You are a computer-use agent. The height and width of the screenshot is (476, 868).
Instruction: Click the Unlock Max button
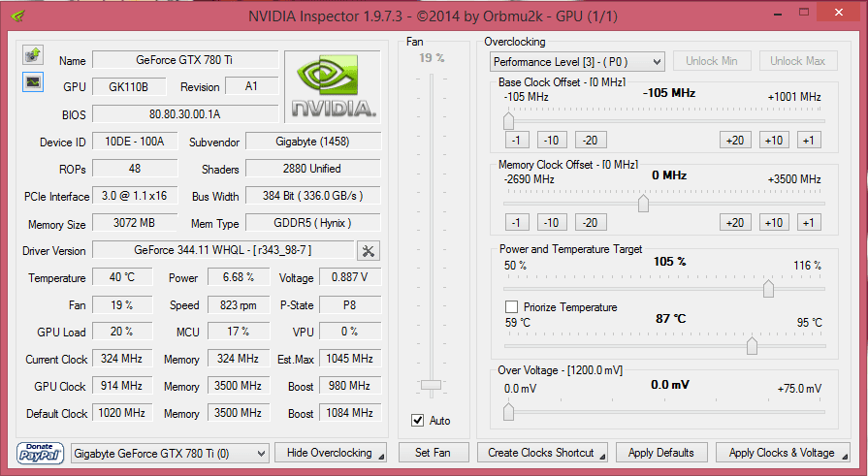[x=798, y=61]
